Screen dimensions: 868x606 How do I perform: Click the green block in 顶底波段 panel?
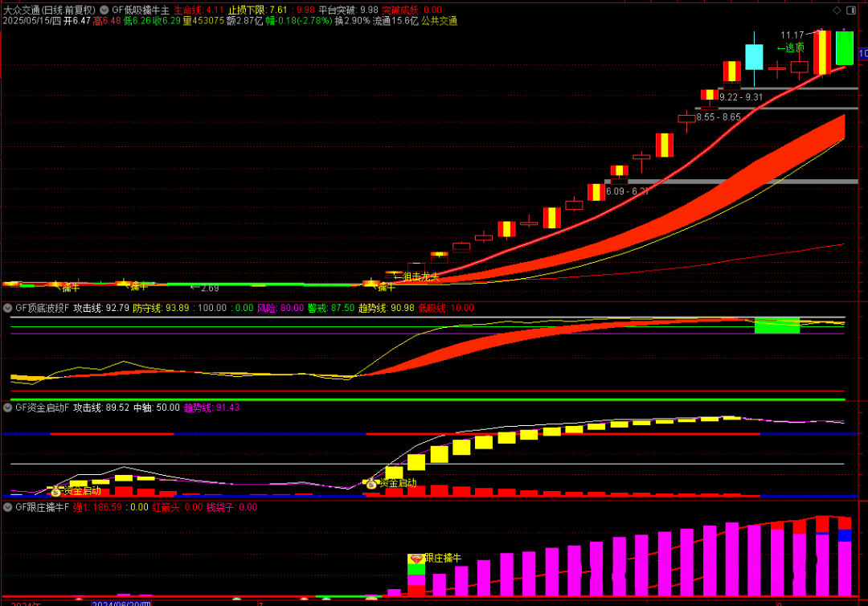coord(777,325)
